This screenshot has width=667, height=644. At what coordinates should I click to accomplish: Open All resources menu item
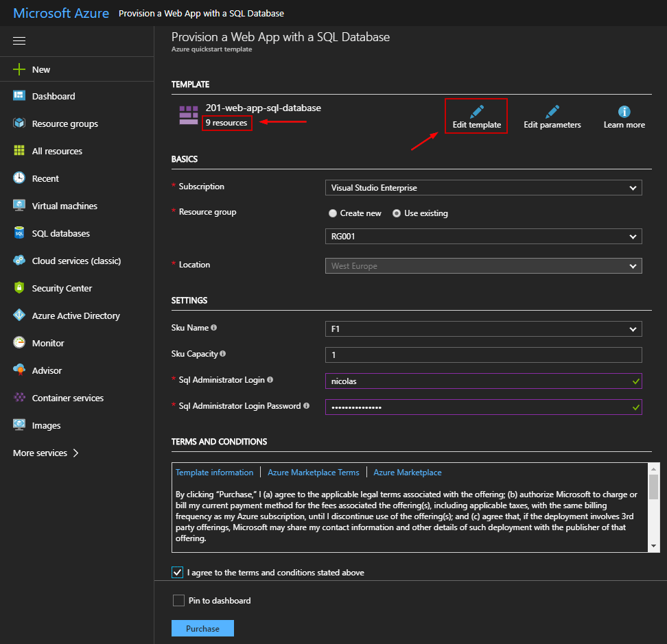57,151
